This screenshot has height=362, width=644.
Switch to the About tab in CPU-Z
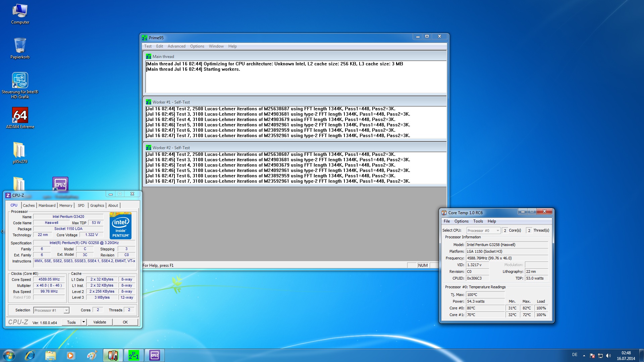coord(113,205)
